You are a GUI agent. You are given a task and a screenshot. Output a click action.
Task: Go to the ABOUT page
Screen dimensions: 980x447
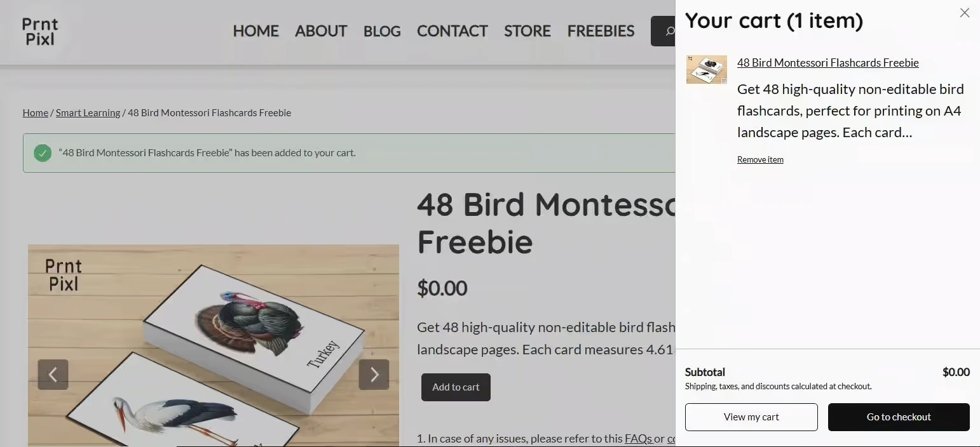click(x=321, y=31)
